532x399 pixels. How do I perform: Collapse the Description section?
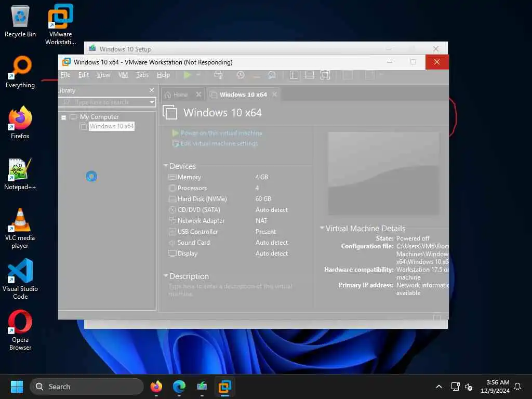tap(166, 275)
